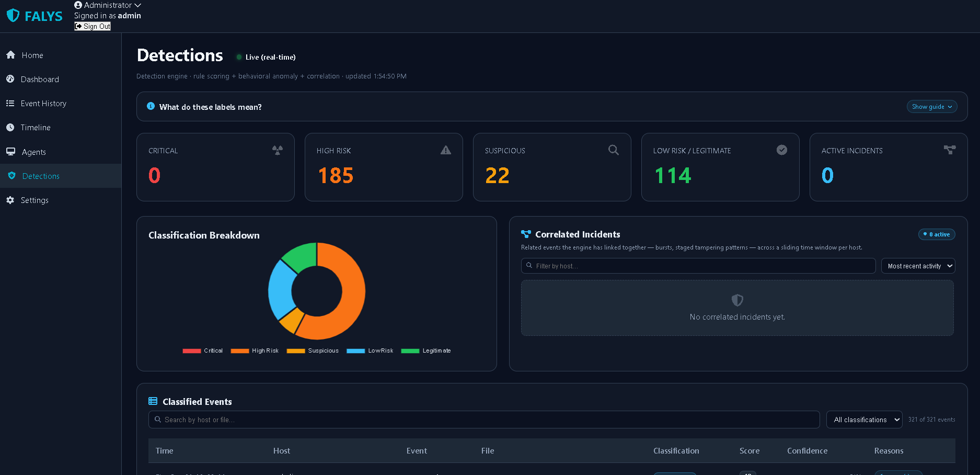The image size is (980, 475).
Task: Click the Detections shield icon in sidebar
Action: 11,176
